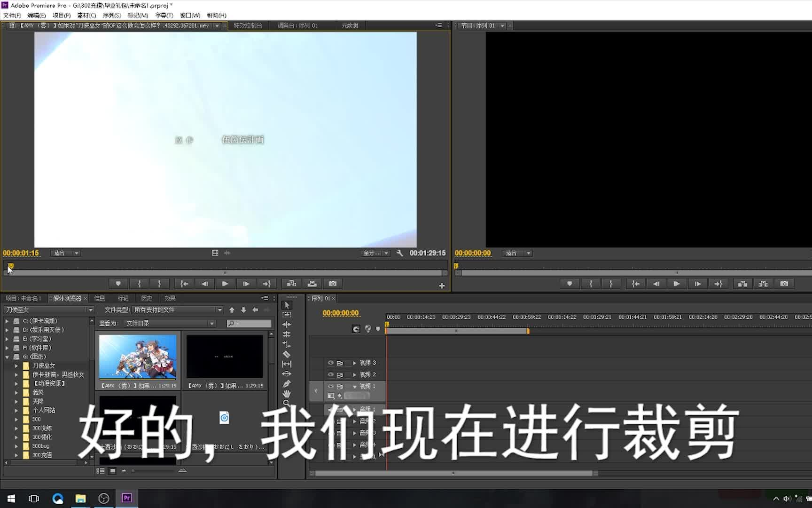Select the Zoom tool in the timeline toolbar

(x=287, y=403)
